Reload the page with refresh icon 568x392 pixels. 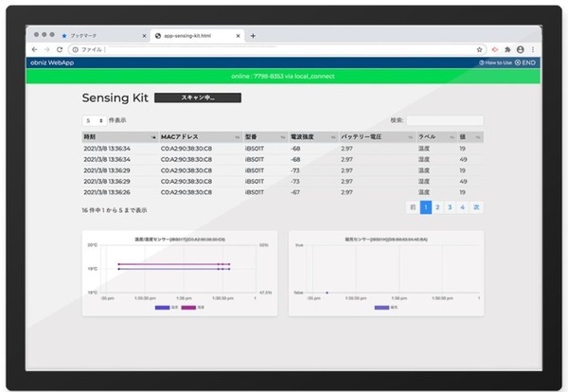(60, 48)
